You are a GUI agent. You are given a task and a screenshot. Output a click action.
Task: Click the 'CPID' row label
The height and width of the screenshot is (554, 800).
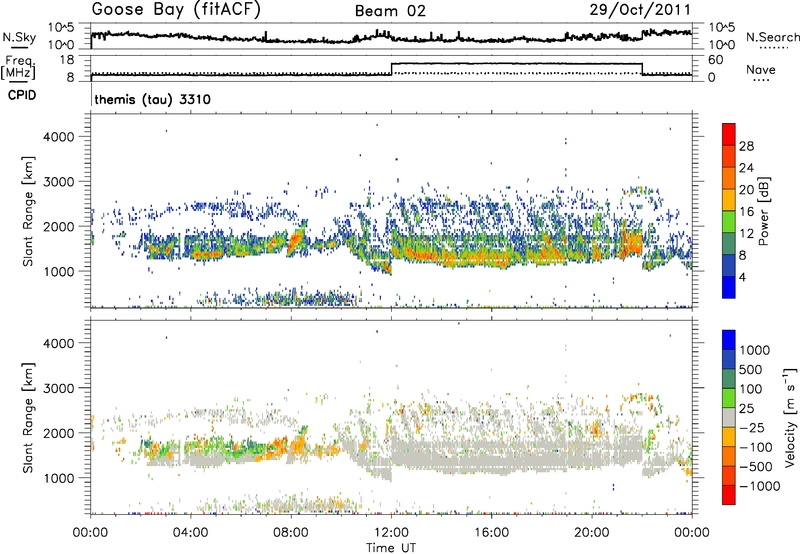point(22,95)
